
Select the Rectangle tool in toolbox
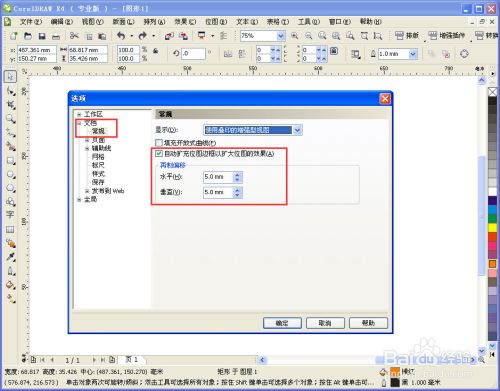(x=10, y=161)
